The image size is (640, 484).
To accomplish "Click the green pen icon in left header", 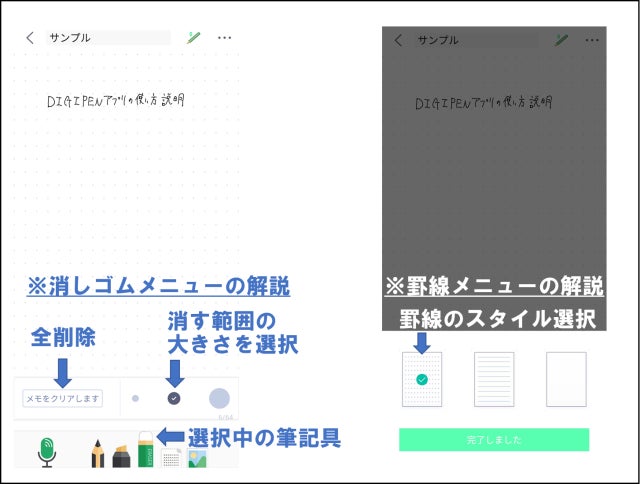I will click(193, 38).
